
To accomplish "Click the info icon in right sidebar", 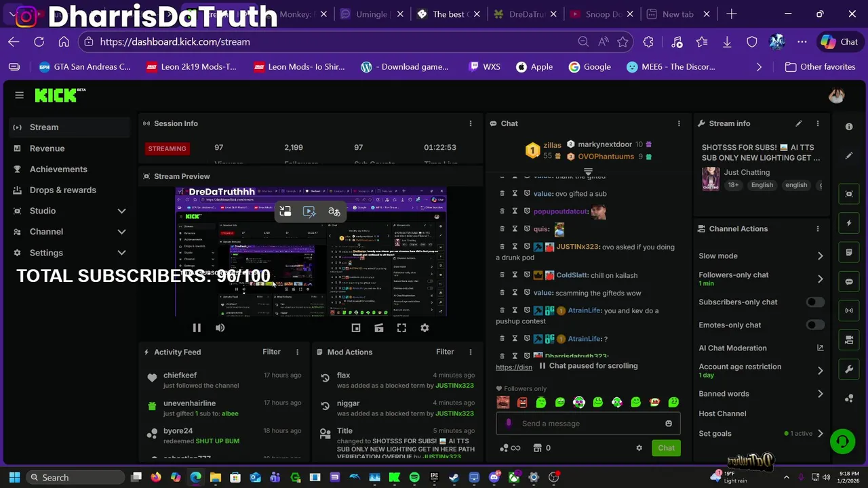I will 849,127.
